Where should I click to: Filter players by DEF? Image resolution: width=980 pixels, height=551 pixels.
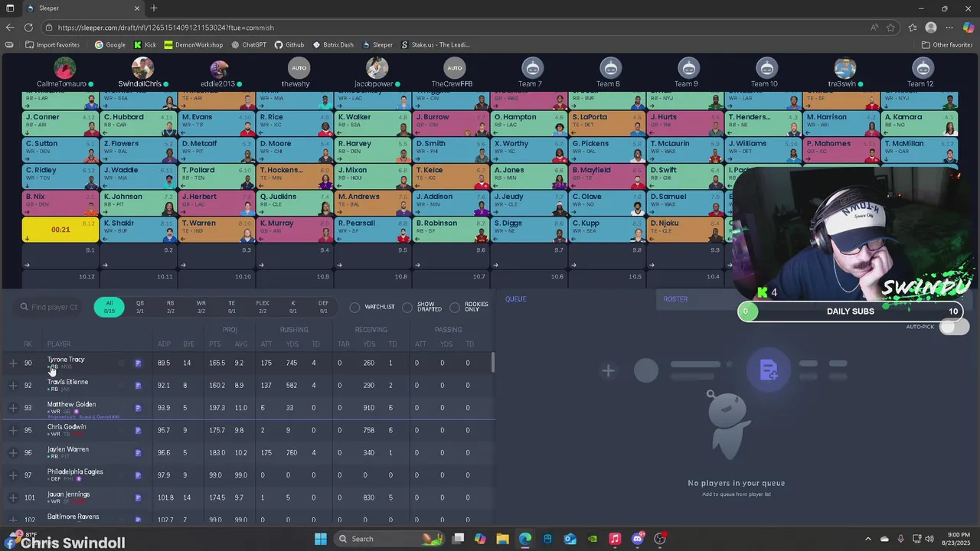click(323, 307)
